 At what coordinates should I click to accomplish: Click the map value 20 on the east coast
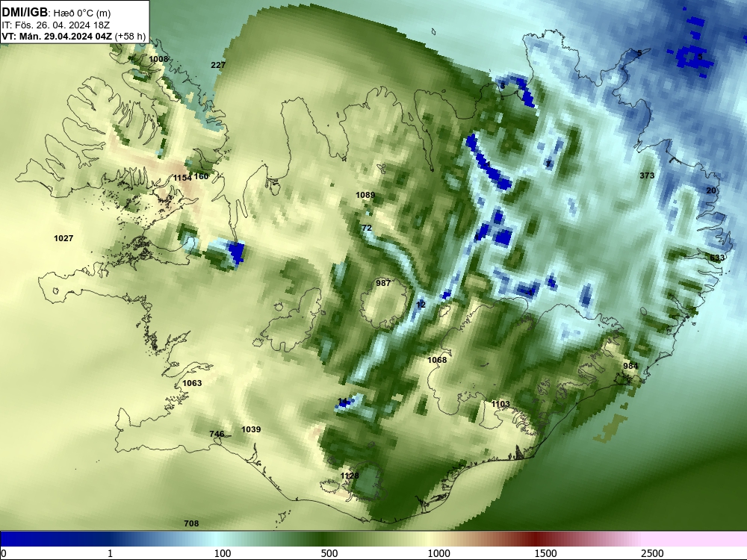pyautogui.click(x=711, y=190)
